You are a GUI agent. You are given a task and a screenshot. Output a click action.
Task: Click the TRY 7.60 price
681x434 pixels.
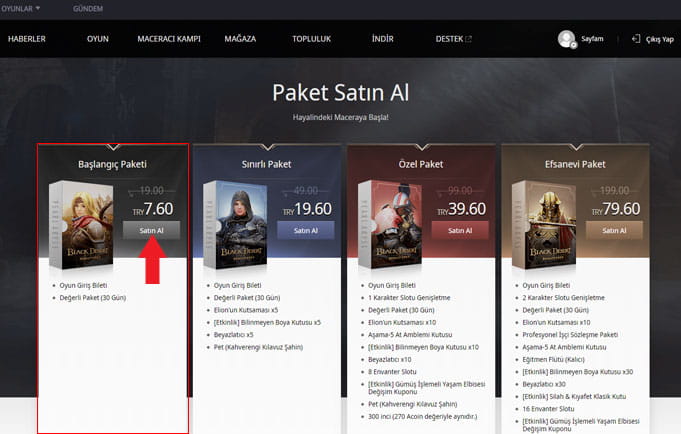pos(153,209)
